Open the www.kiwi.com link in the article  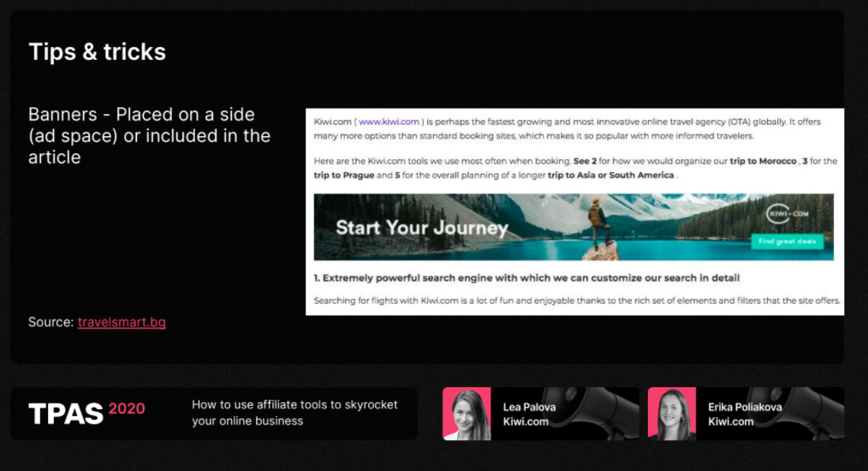(x=389, y=122)
